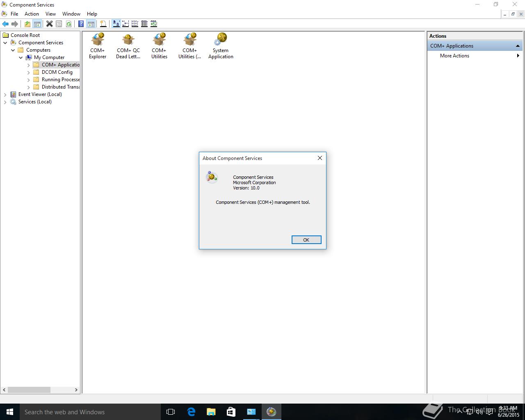Switch to List view icon
525x420 pixels.
[x=135, y=24]
